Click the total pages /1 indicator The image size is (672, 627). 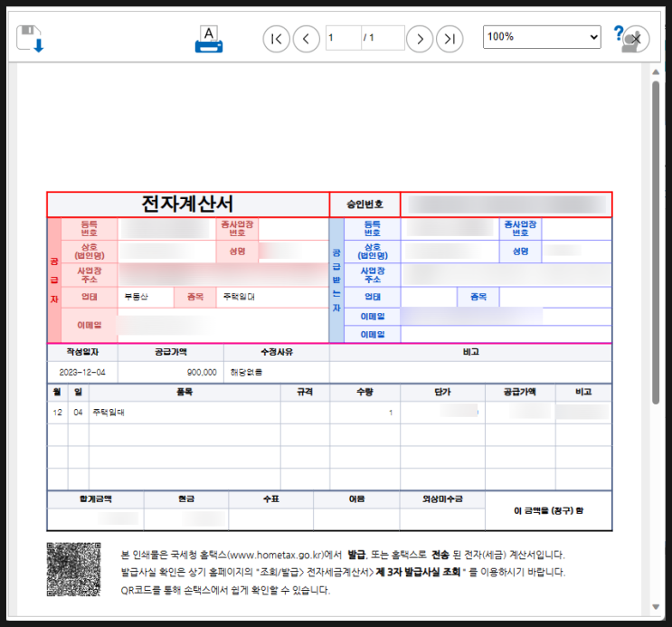(x=369, y=38)
